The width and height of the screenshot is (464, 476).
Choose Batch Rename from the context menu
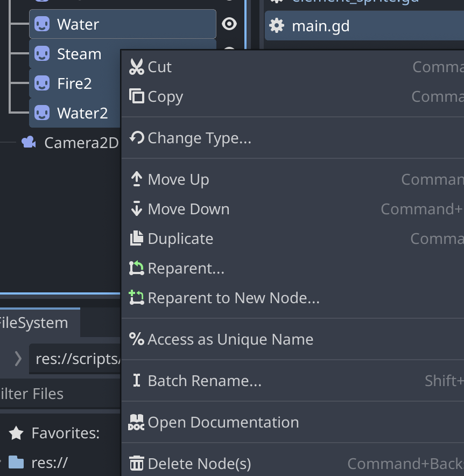click(x=205, y=381)
